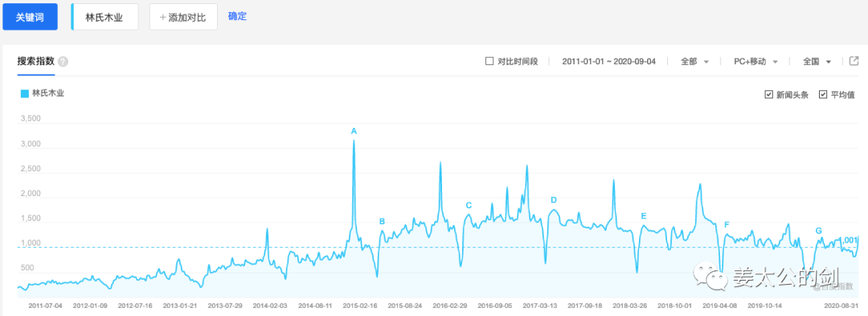Click the 2013-01-21 date axis label
868x316 pixels.
point(181,305)
